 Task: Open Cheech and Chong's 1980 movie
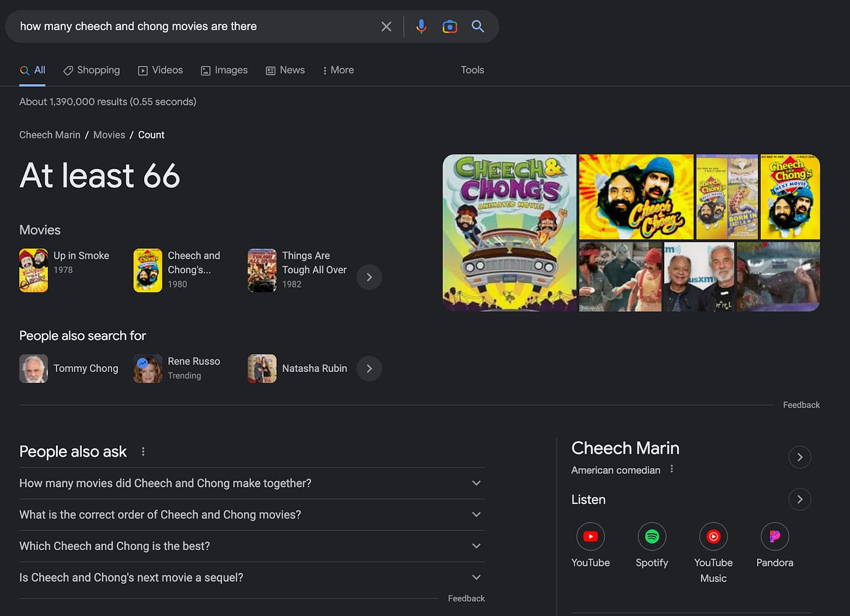click(177, 270)
